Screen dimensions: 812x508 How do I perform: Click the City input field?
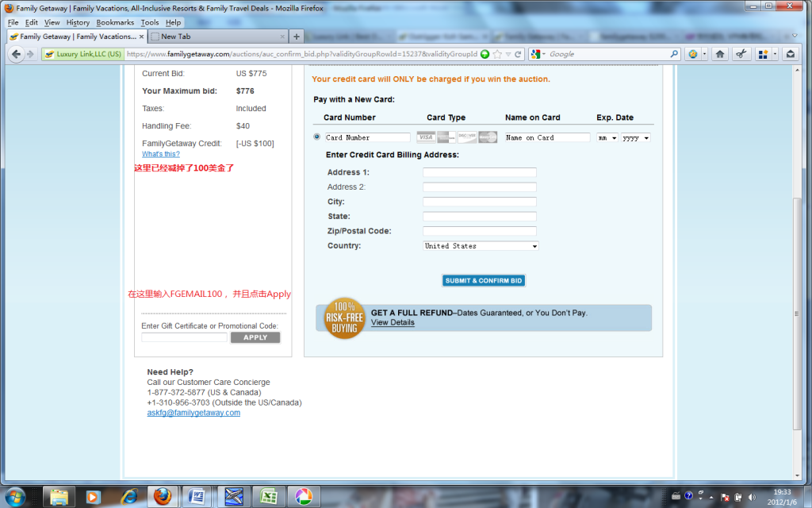[480, 202]
